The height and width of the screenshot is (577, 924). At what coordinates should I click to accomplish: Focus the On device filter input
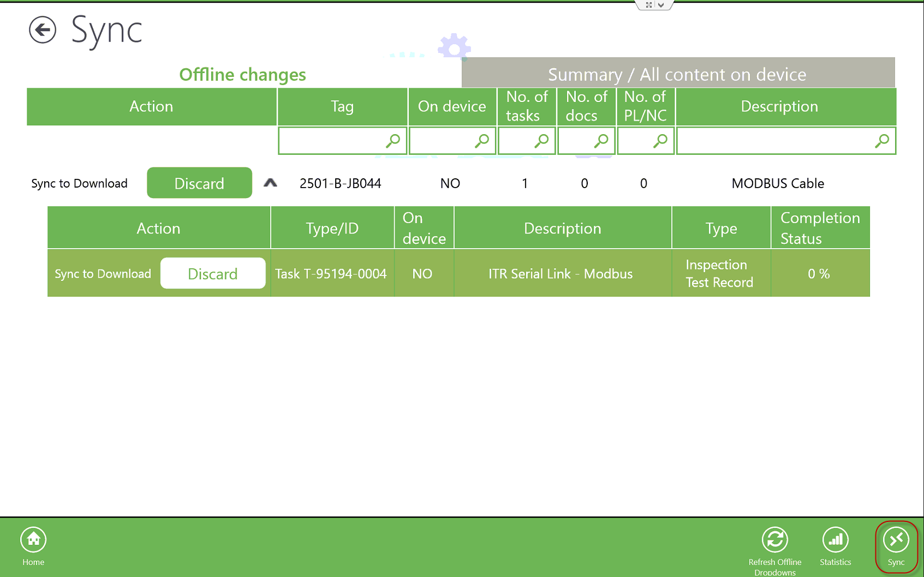pos(452,141)
